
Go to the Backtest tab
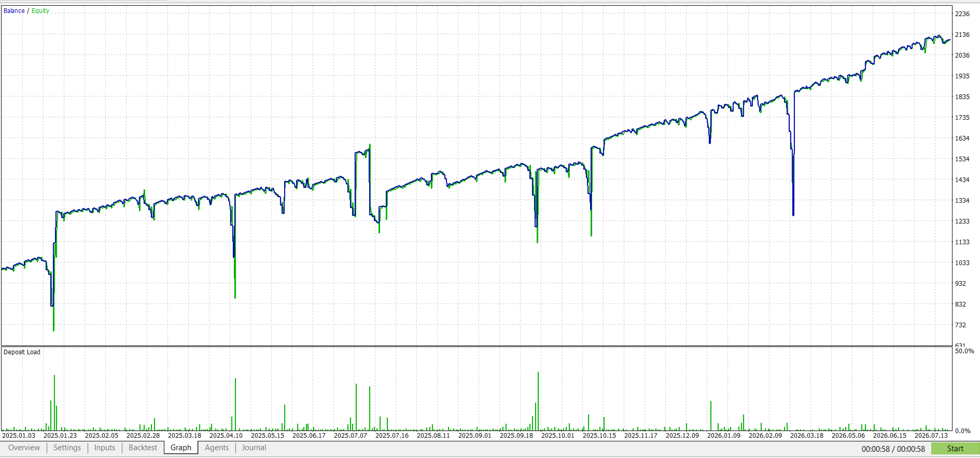[x=143, y=448]
